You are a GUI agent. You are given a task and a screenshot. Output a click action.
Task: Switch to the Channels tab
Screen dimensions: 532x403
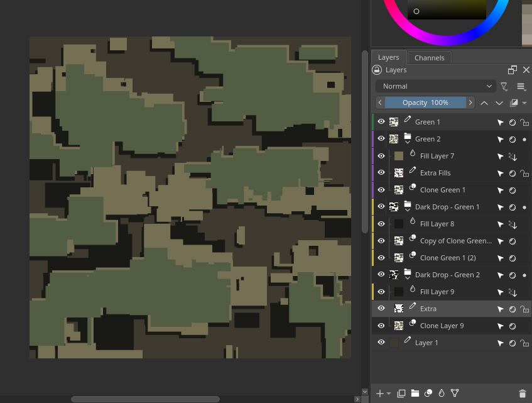point(429,58)
